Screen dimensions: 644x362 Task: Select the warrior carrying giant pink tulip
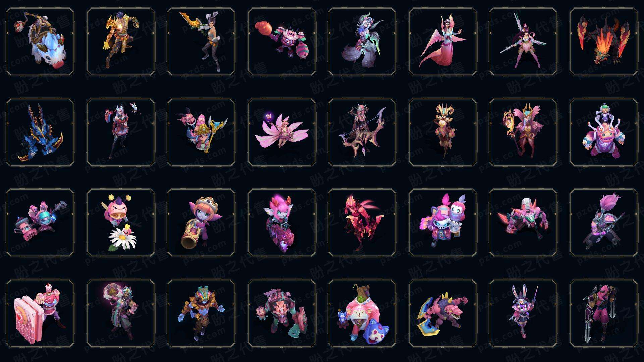(x=604, y=223)
